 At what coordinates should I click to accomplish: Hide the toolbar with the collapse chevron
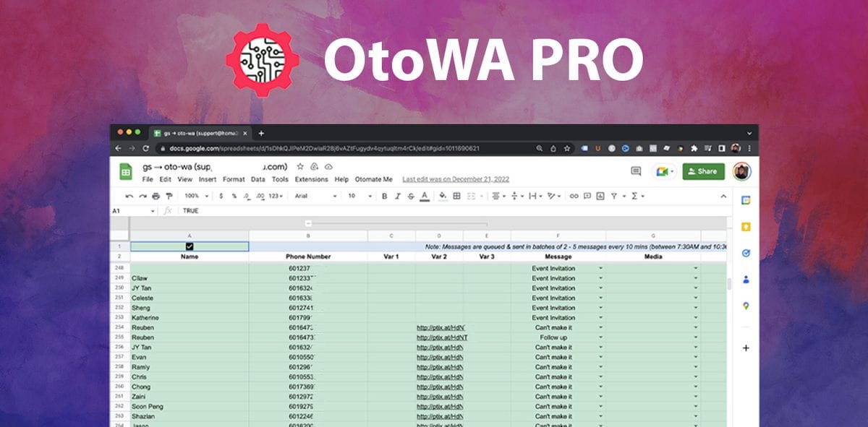point(723,196)
